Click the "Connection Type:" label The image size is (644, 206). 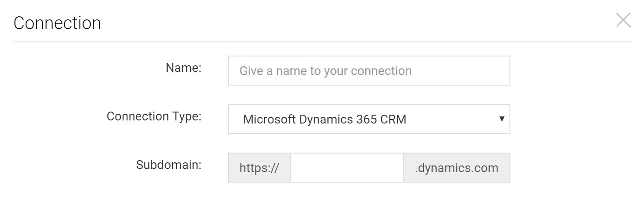click(154, 116)
